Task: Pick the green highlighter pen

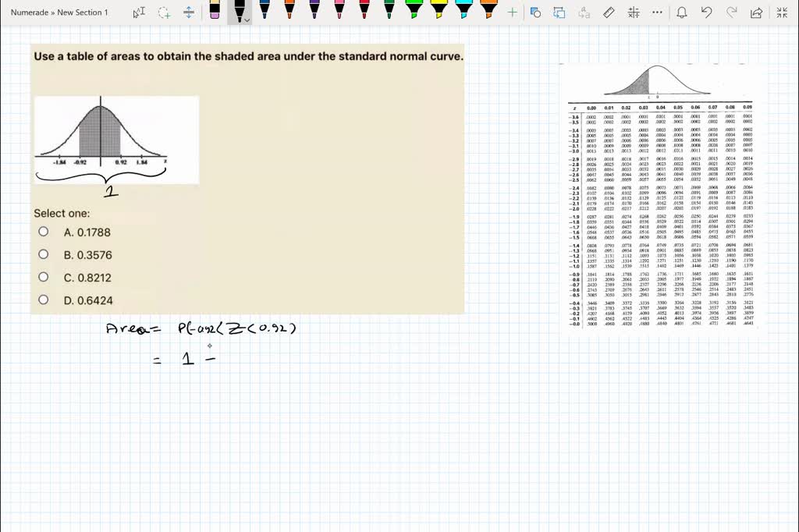Action: coord(413,12)
